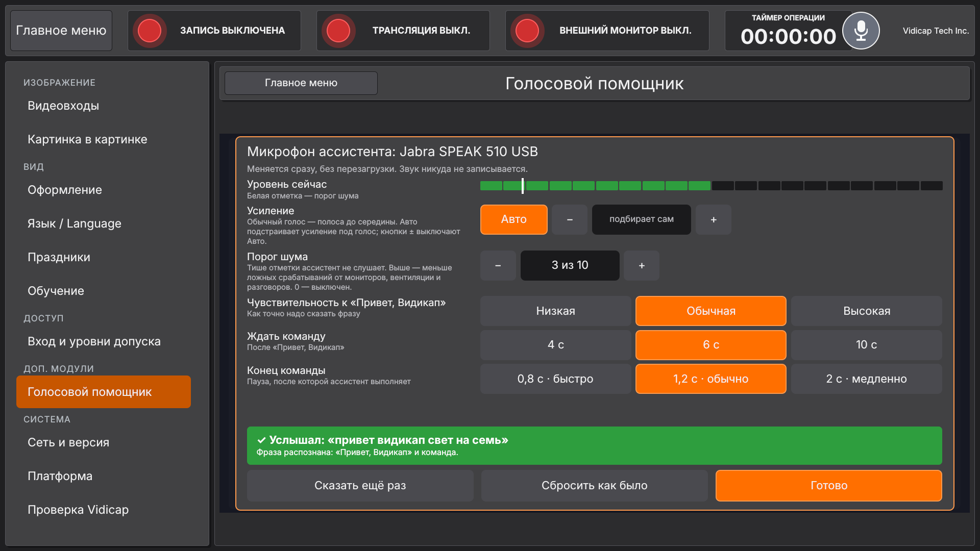Select Низкая sensitivity
Viewport: 980px width, 551px height.
[x=556, y=311]
